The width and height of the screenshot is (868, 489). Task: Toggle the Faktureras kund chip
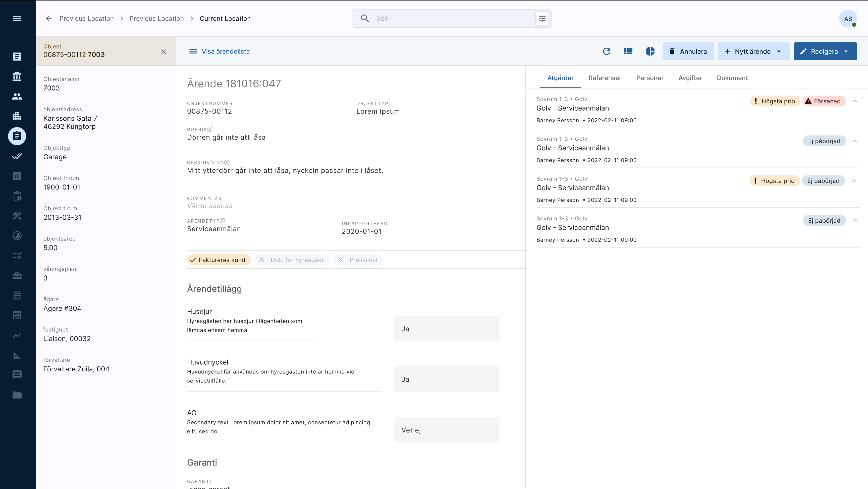point(219,260)
